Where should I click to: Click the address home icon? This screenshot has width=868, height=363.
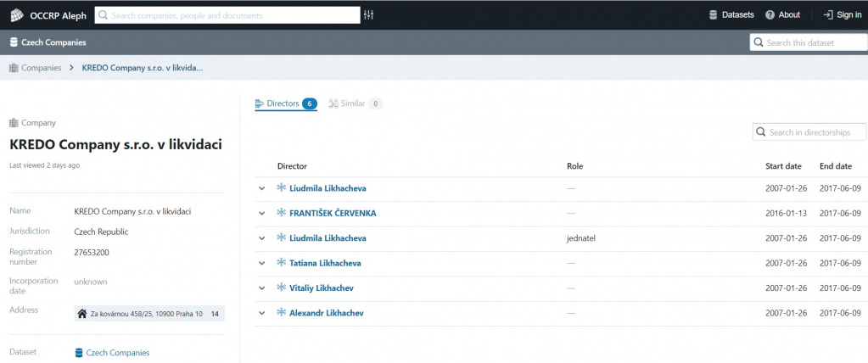click(82, 314)
